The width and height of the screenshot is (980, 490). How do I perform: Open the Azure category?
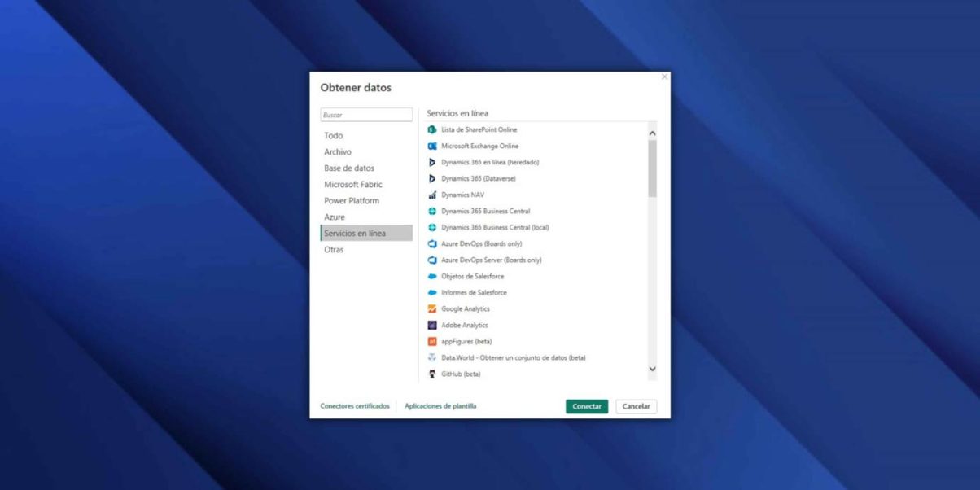pos(335,217)
